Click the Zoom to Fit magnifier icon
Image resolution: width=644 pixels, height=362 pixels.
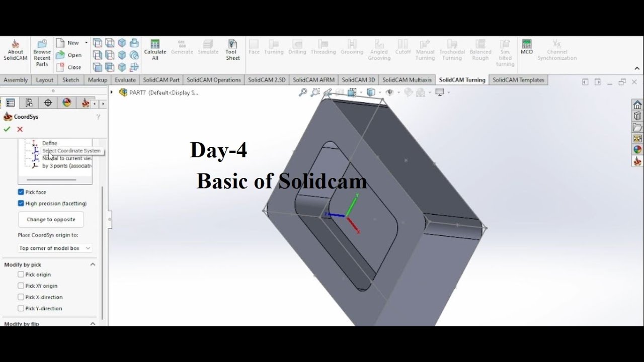tap(303, 93)
